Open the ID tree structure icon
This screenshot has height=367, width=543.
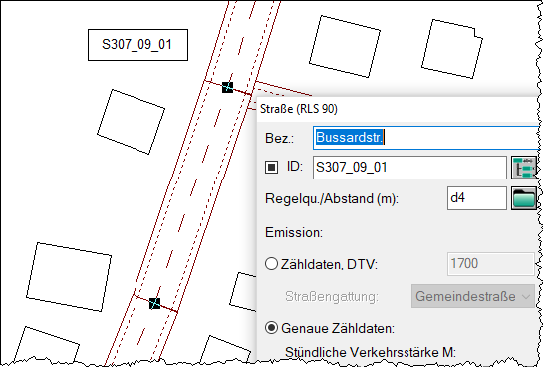click(524, 168)
